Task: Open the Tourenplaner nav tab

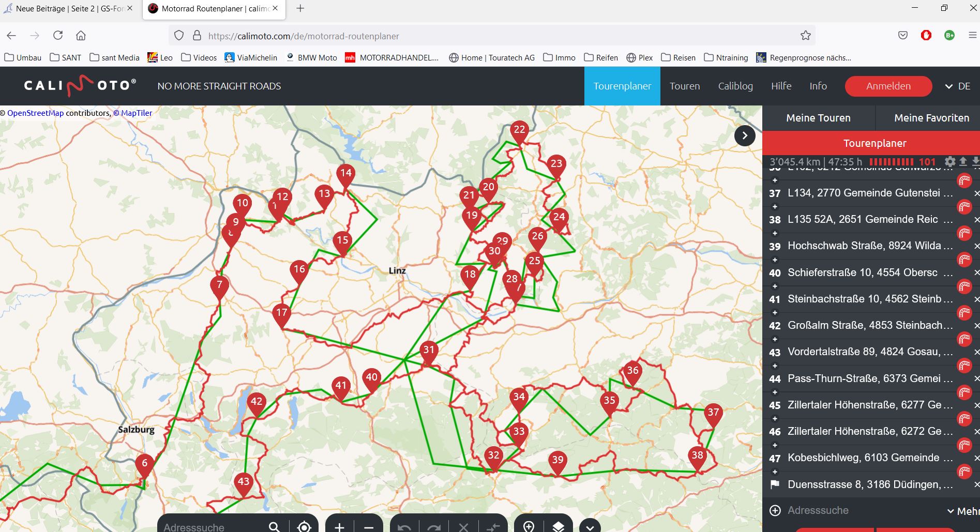Action: [x=622, y=86]
